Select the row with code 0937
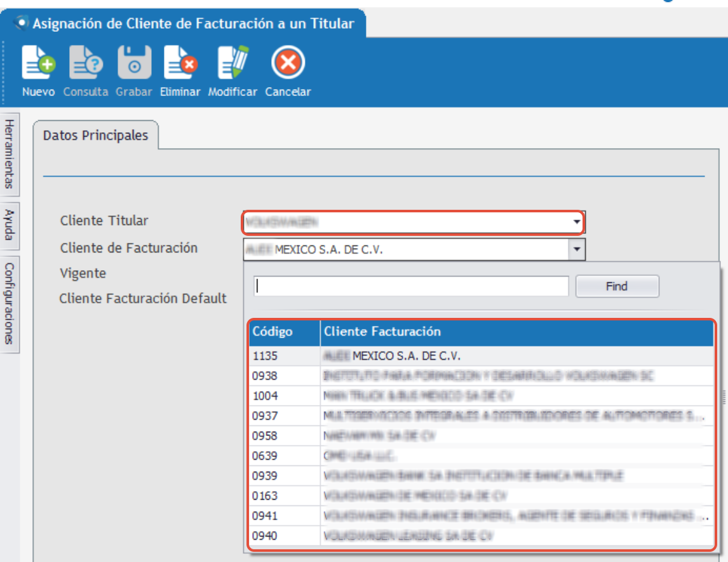This screenshot has height=562, width=728. pyautogui.click(x=482, y=416)
